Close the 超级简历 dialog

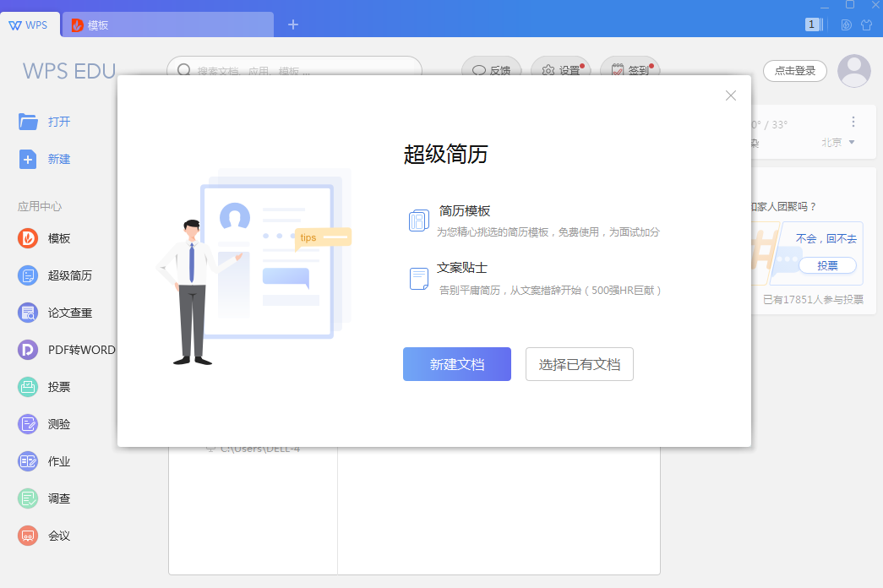tap(730, 95)
